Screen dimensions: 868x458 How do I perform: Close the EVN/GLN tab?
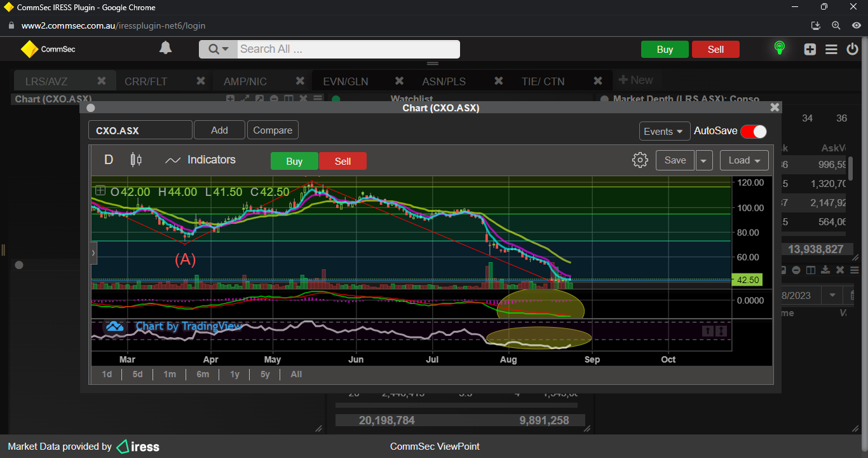pos(399,81)
